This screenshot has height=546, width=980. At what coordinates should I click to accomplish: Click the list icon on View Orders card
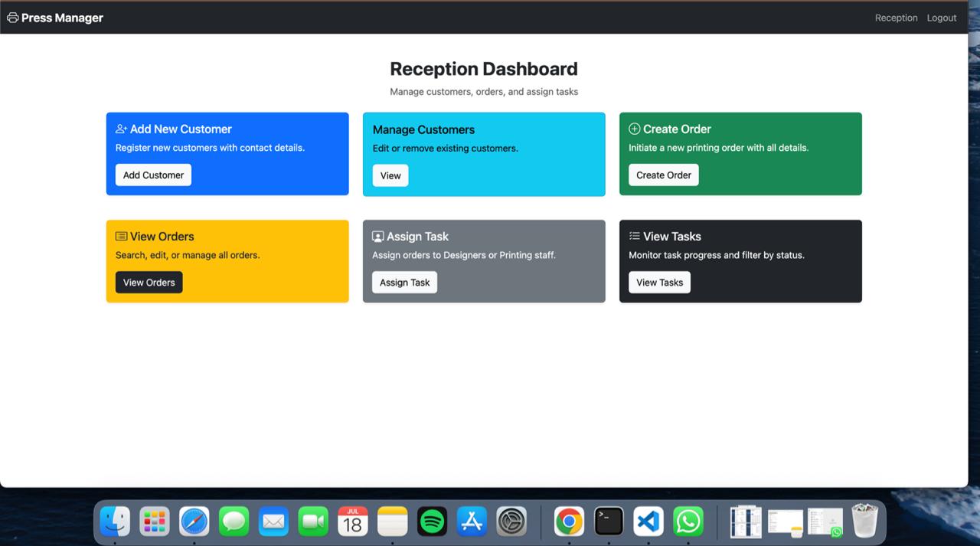(121, 237)
